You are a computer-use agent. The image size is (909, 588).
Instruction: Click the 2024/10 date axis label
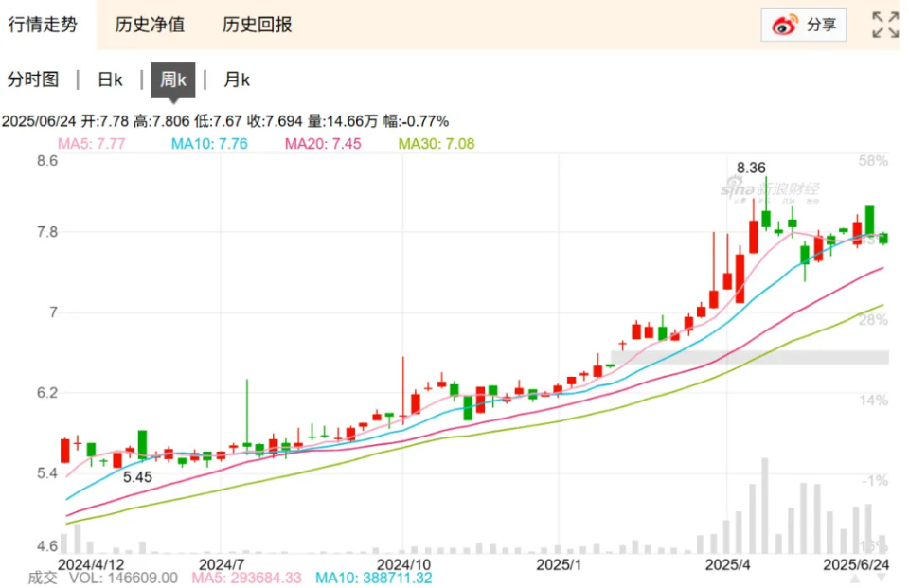coord(403,564)
